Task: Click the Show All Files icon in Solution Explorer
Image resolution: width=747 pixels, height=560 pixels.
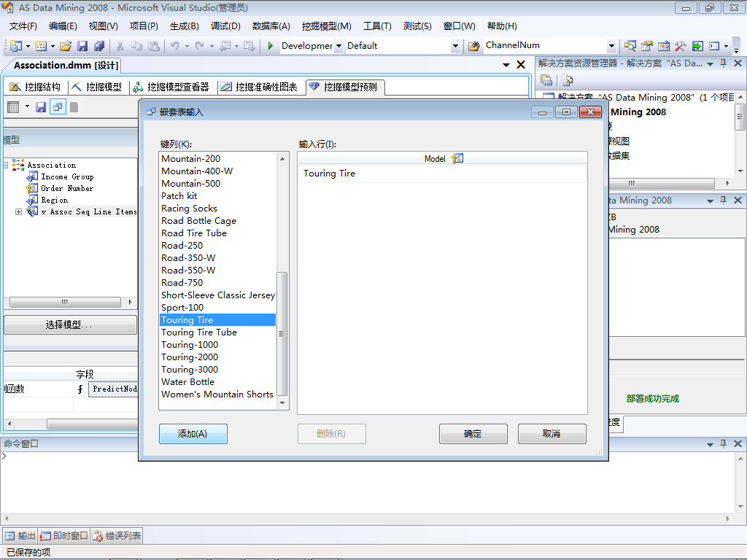Action: click(x=567, y=80)
